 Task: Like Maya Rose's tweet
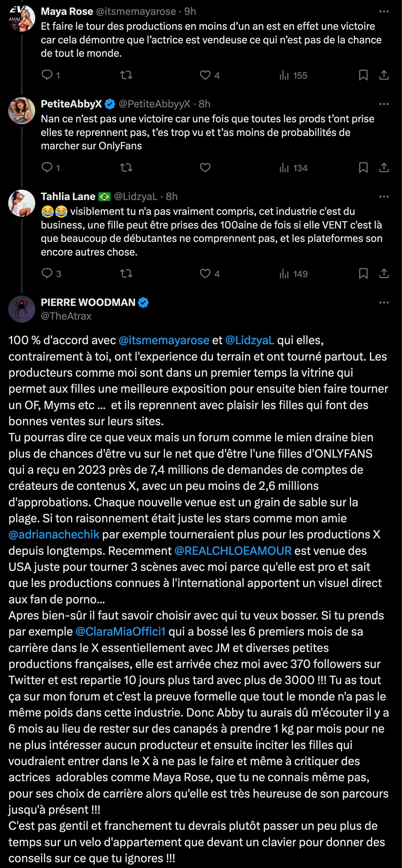point(205,75)
